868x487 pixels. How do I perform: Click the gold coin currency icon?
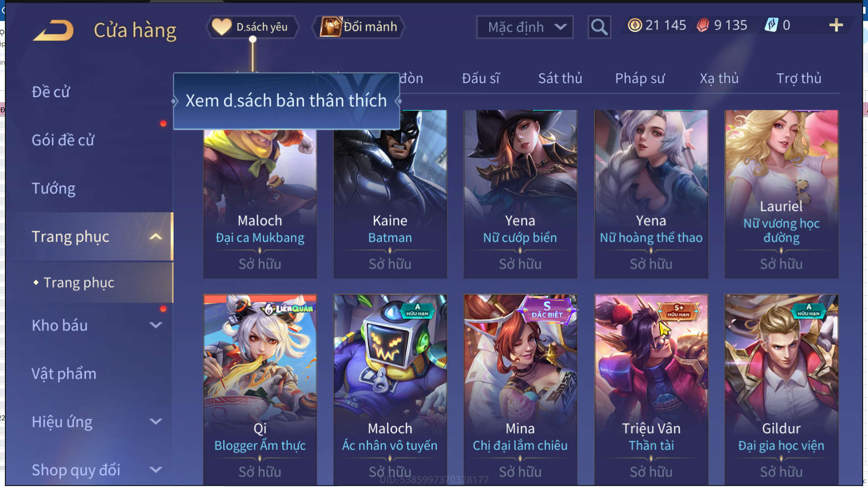(x=635, y=25)
